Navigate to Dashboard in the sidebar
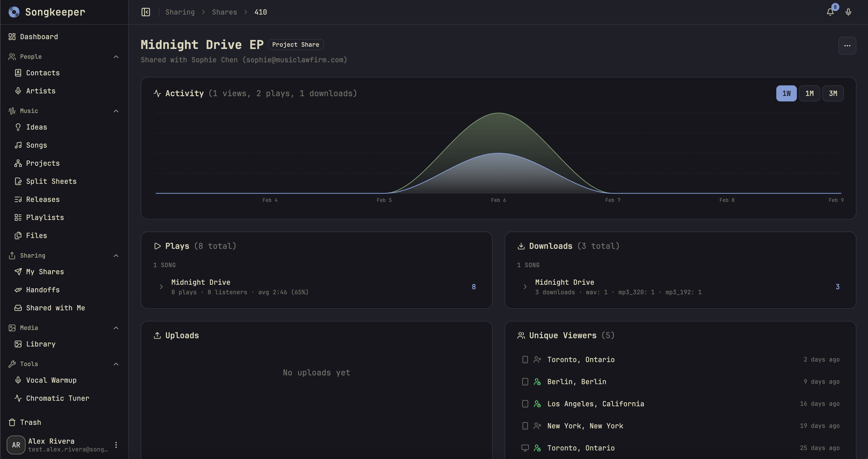Viewport: 868px width, 459px height. click(38, 36)
